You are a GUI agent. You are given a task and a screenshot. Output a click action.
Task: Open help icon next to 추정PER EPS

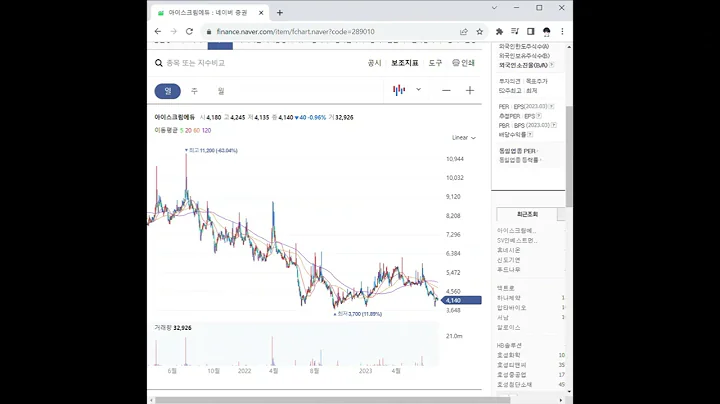coord(539,116)
